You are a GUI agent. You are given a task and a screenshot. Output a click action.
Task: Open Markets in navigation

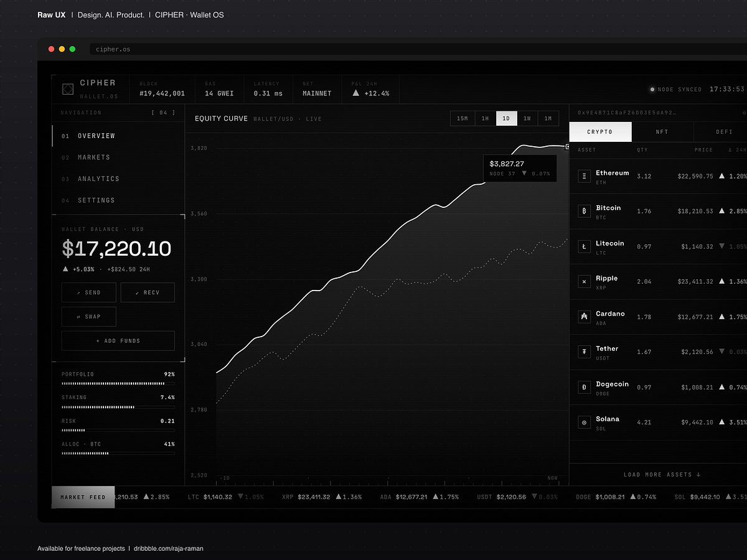(118, 157)
